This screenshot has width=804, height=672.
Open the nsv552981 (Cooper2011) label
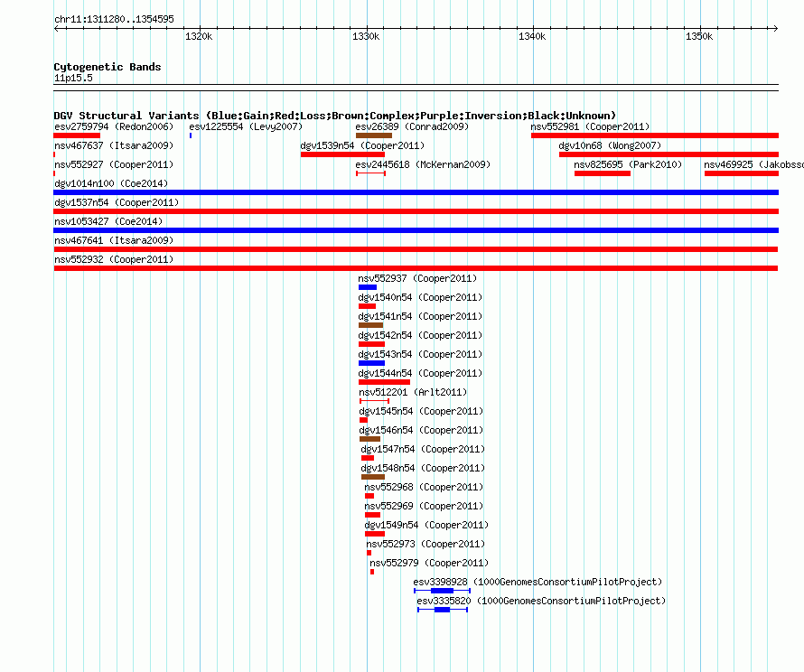(x=590, y=126)
